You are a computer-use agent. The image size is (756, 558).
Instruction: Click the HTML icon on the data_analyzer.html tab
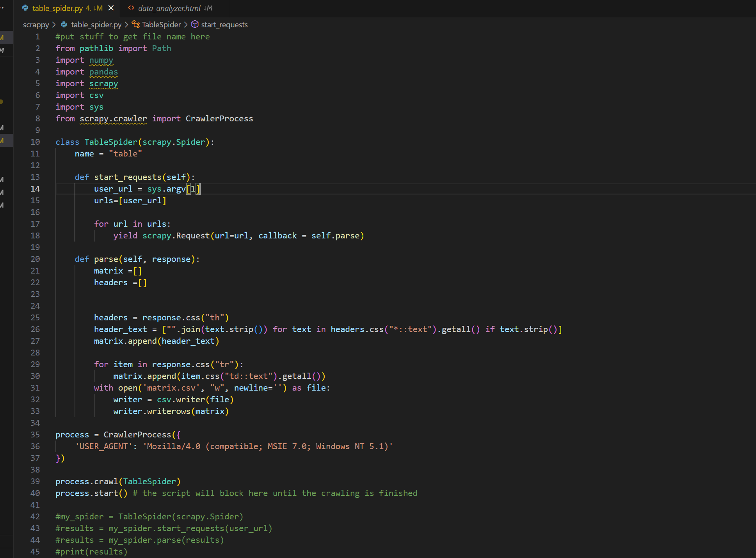point(131,8)
